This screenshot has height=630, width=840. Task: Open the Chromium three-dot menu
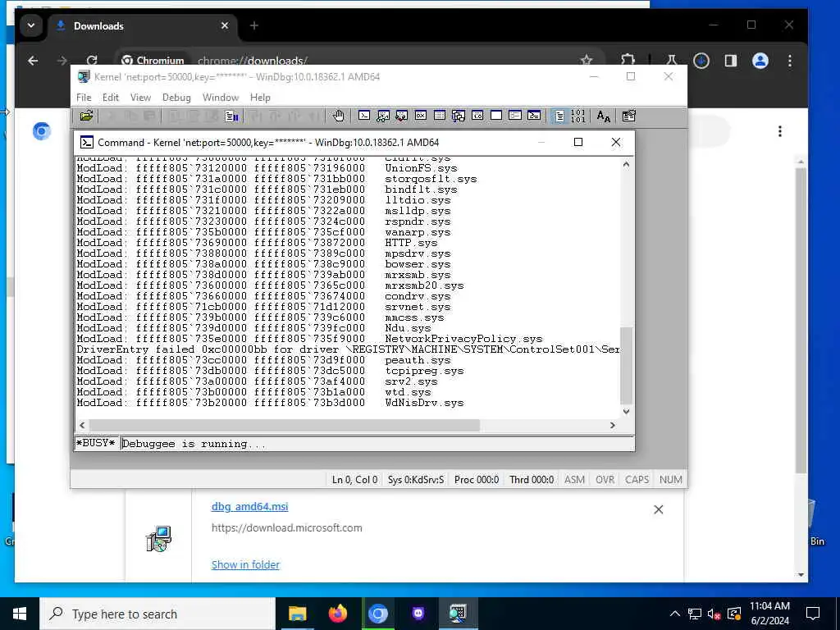[790, 61]
